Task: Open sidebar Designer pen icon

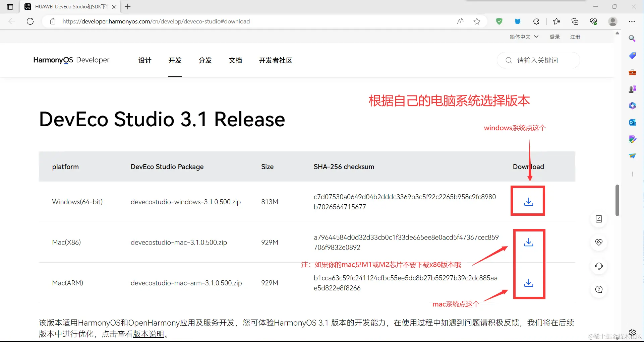Action: click(x=632, y=139)
